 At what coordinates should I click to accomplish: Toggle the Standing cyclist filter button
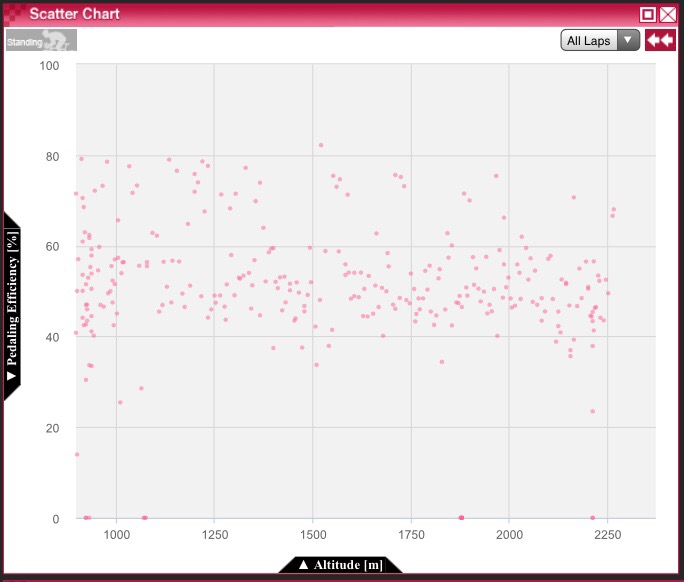(x=41, y=40)
